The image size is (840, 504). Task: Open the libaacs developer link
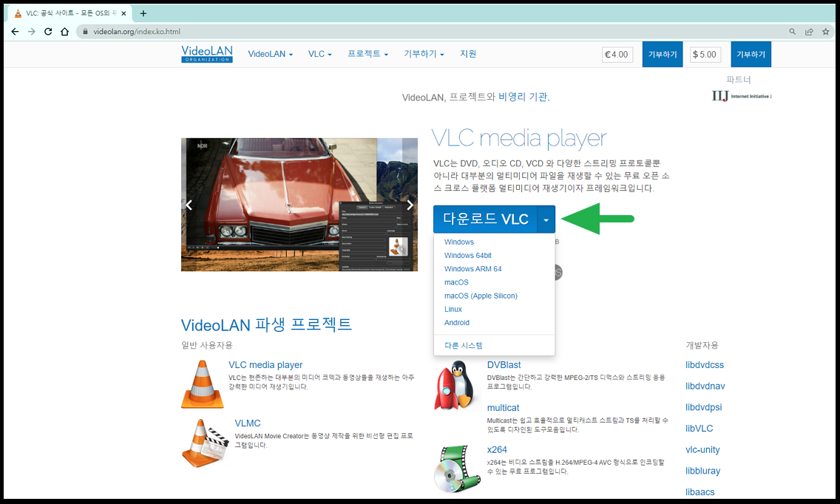pos(700,491)
